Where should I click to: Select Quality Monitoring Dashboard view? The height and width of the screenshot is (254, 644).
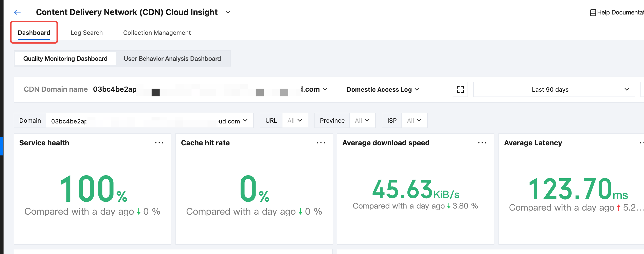[x=65, y=59]
